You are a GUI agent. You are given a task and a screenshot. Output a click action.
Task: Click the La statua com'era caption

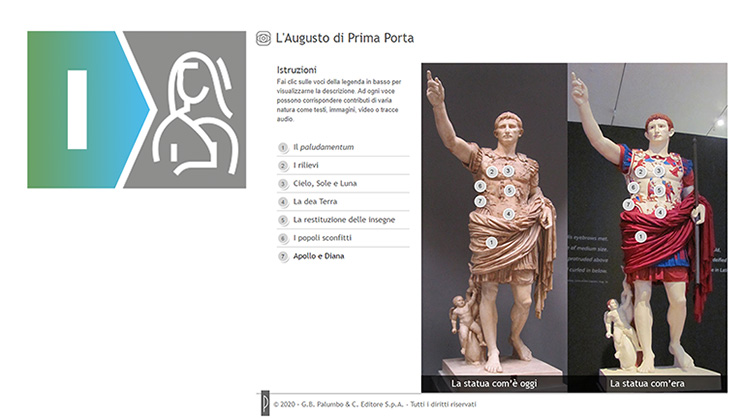647,383
